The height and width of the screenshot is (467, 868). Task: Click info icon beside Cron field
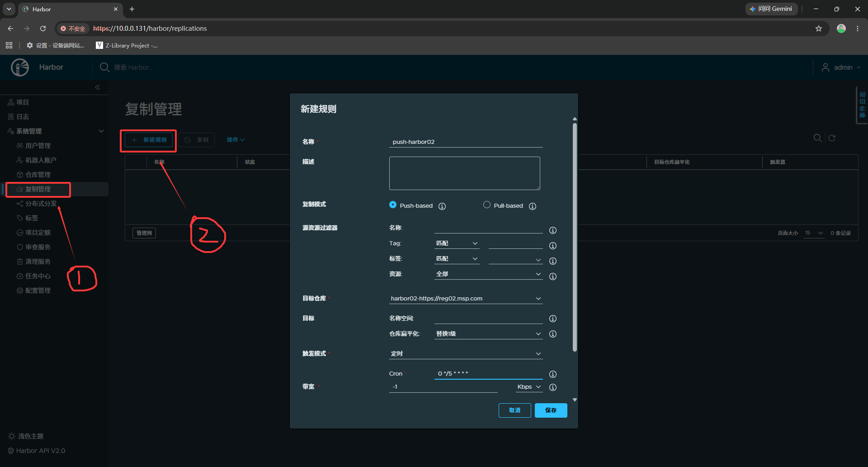552,374
